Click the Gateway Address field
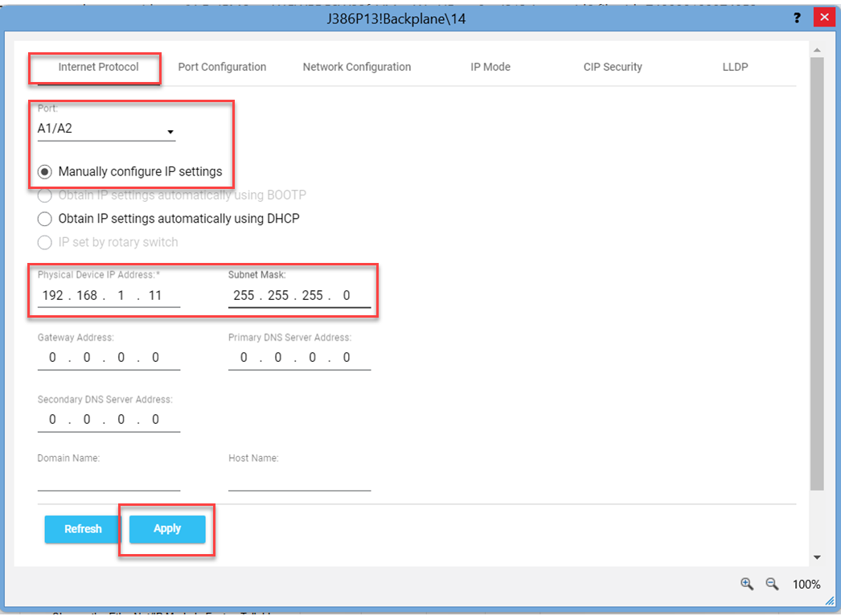Image resolution: width=841 pixels, height=616 pixels. pos(105,357)
